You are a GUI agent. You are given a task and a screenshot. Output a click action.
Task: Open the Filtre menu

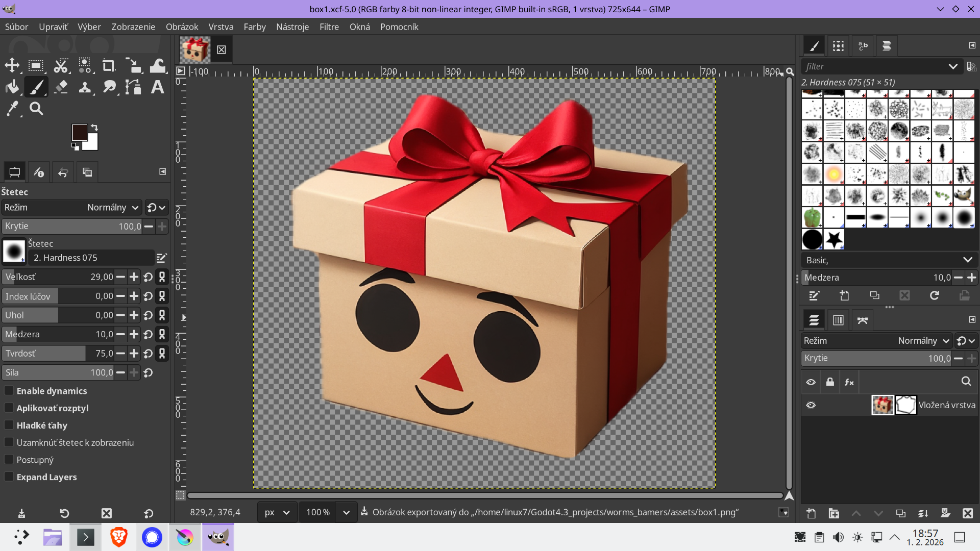point(329,27)
